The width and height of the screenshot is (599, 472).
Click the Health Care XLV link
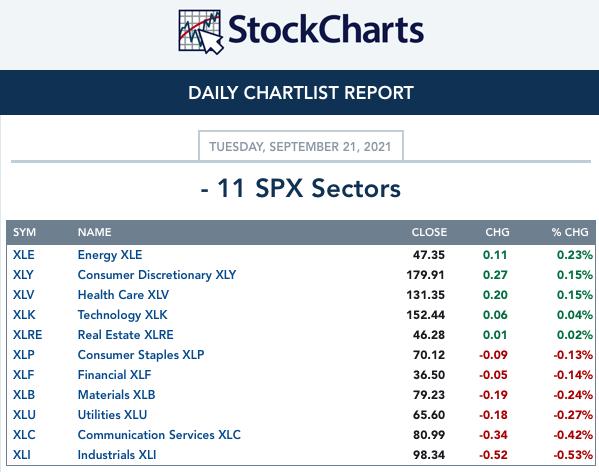pyautogui.click(x=123, y=295)
